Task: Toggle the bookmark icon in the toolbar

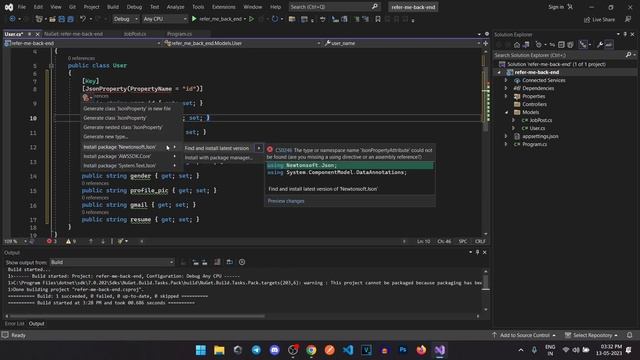Action: [378, 19]
